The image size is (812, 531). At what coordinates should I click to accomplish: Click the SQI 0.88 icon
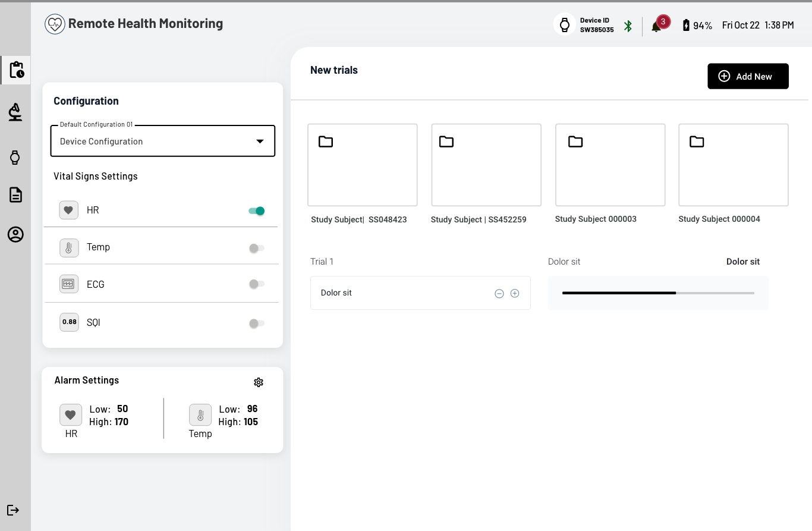70,322
